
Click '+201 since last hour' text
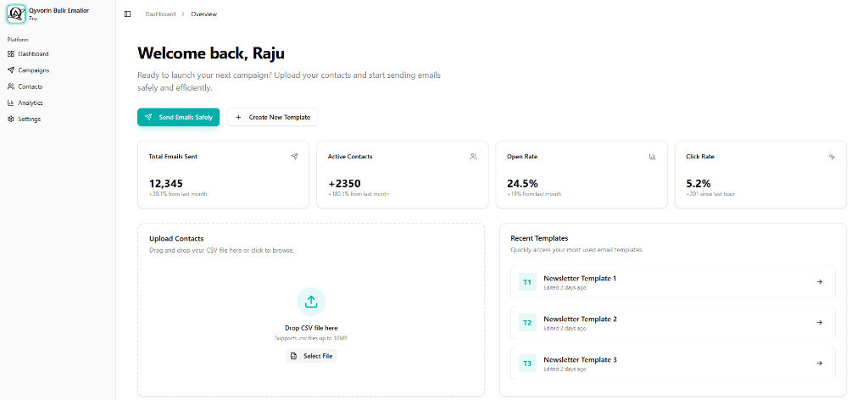click(x=710, y=194)
